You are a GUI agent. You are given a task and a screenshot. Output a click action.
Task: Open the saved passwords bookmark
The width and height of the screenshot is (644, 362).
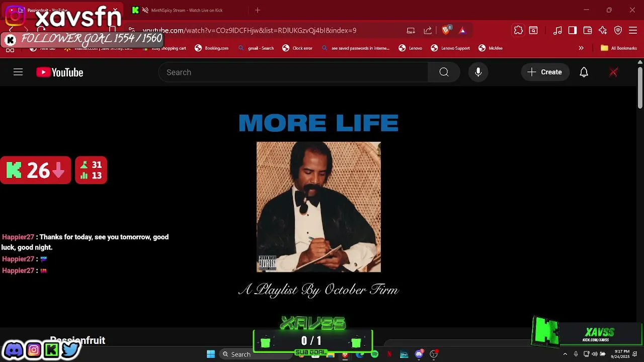click(355, 48)
